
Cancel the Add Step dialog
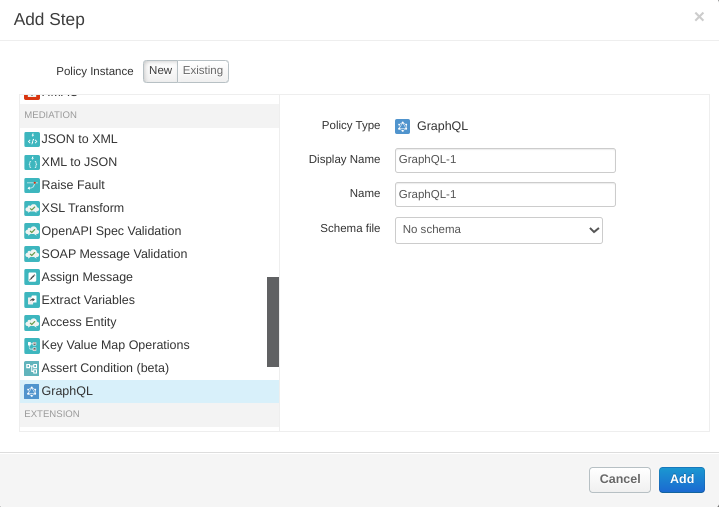point(619,480)
